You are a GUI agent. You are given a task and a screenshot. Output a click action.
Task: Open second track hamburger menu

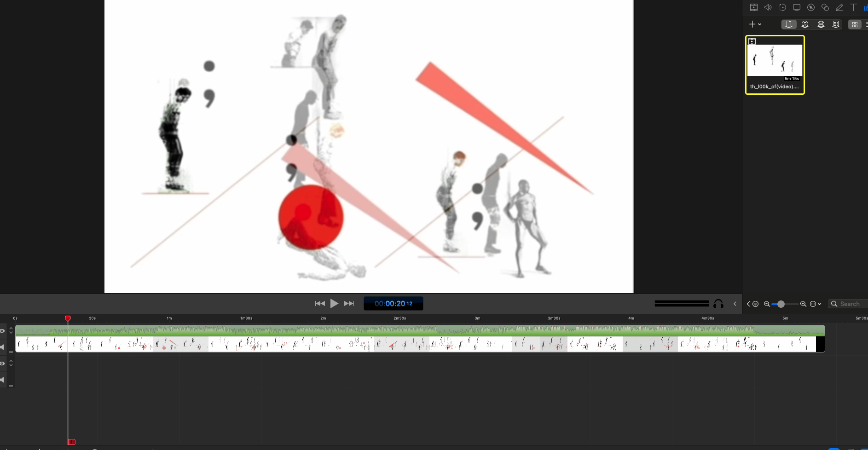point(11,385)
